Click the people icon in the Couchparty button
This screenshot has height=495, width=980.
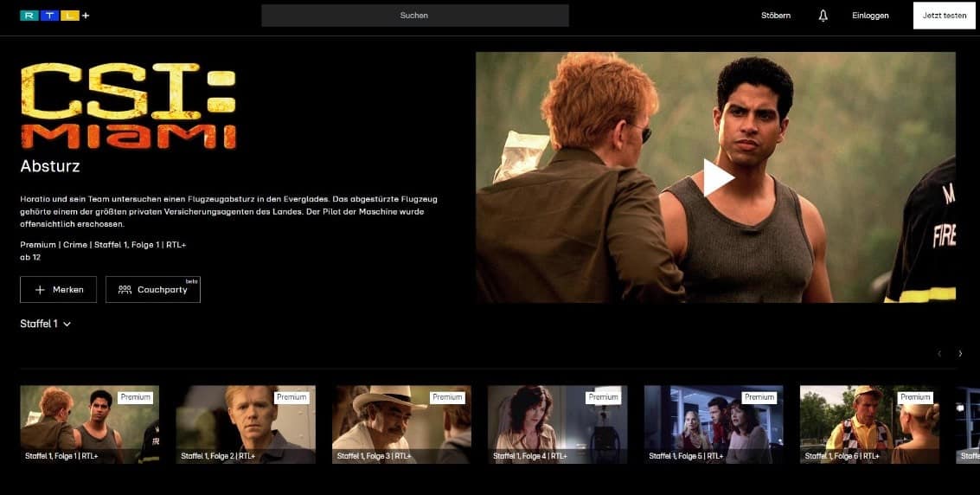coord(125,289)
